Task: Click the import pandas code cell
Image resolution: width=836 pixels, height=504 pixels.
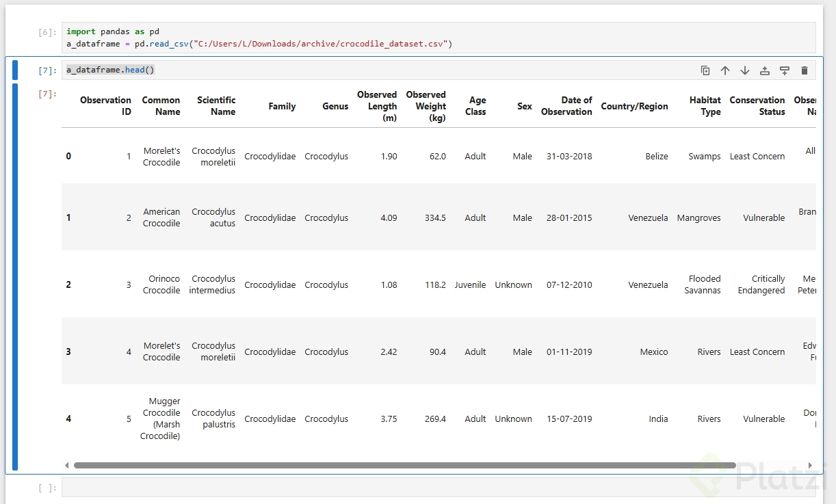Action: click(x=439, y=38)
